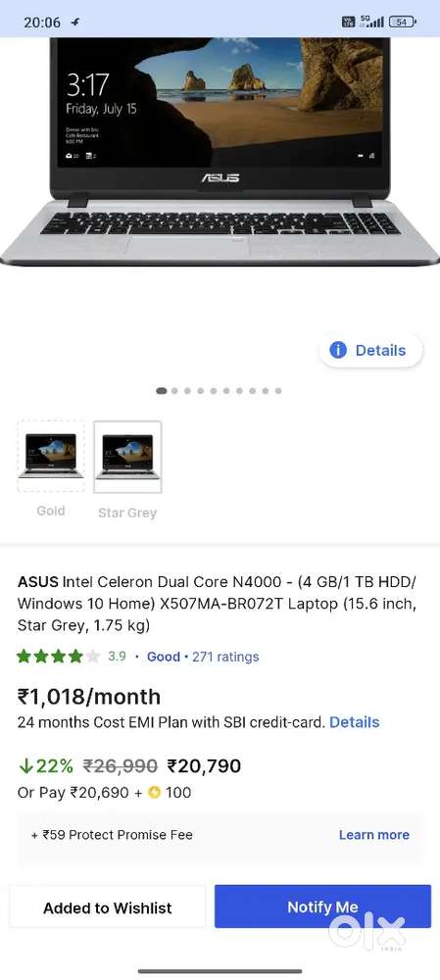Select the Gold color variant thumbnail
The image size is (440, 980).
coord(51,456)
